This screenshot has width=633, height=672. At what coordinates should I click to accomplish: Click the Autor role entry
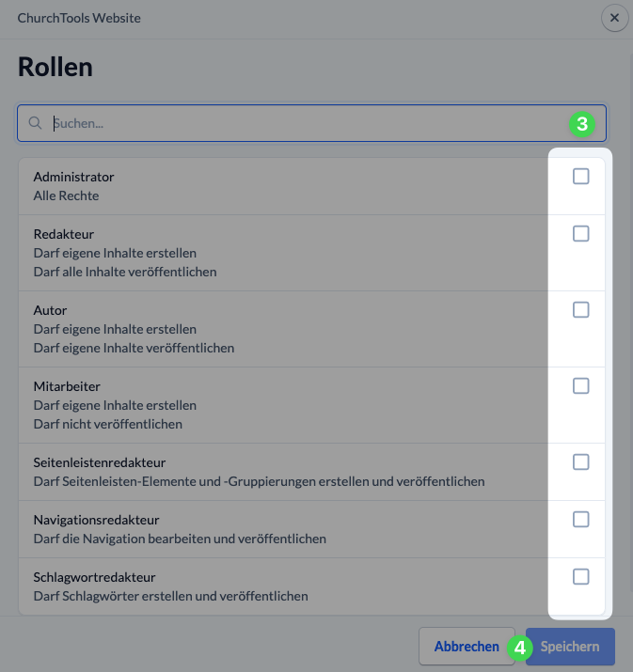coord(50,310)
